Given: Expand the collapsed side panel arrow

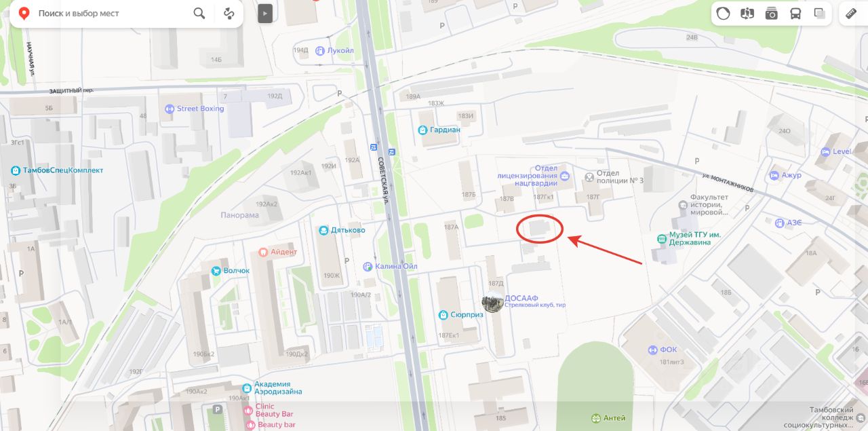Looking at the screenshot, I should [265, 13].
